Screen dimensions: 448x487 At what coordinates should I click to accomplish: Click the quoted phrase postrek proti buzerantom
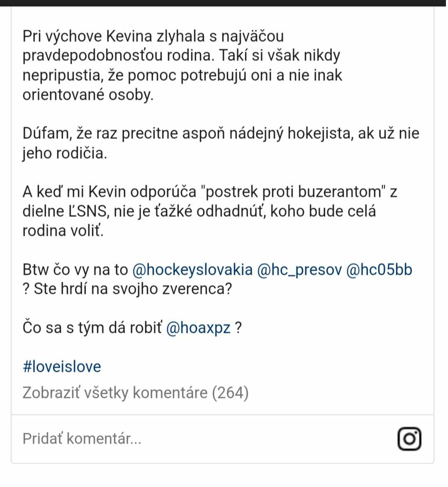(293, 192)
